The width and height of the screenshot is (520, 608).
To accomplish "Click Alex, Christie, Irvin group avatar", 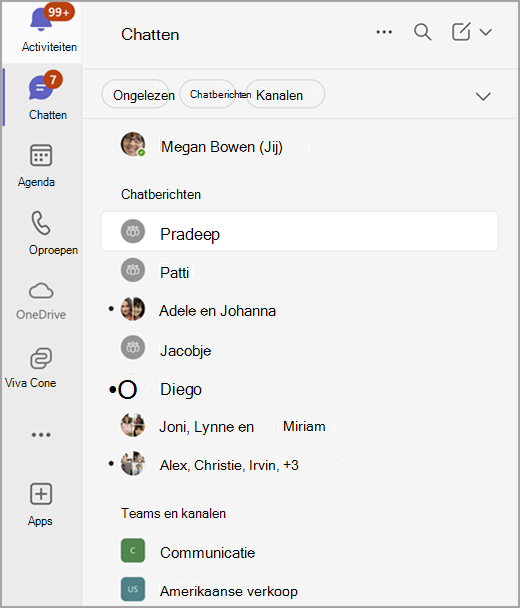I will 133,463.
